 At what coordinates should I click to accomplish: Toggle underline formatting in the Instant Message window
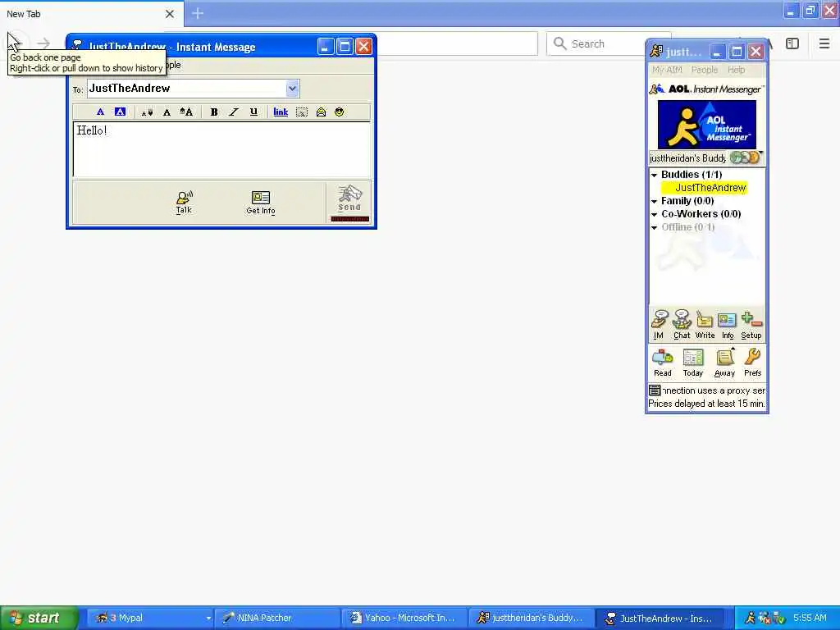[253, 112]
